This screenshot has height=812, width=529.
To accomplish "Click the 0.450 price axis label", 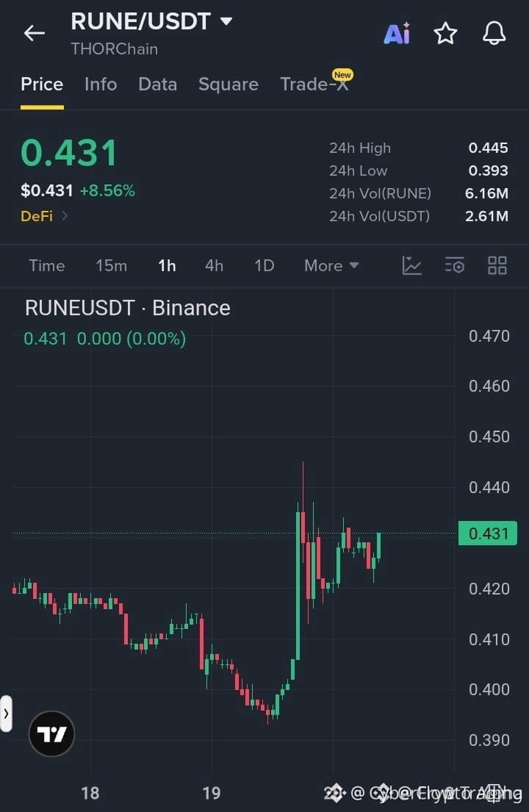I will 489,437.
